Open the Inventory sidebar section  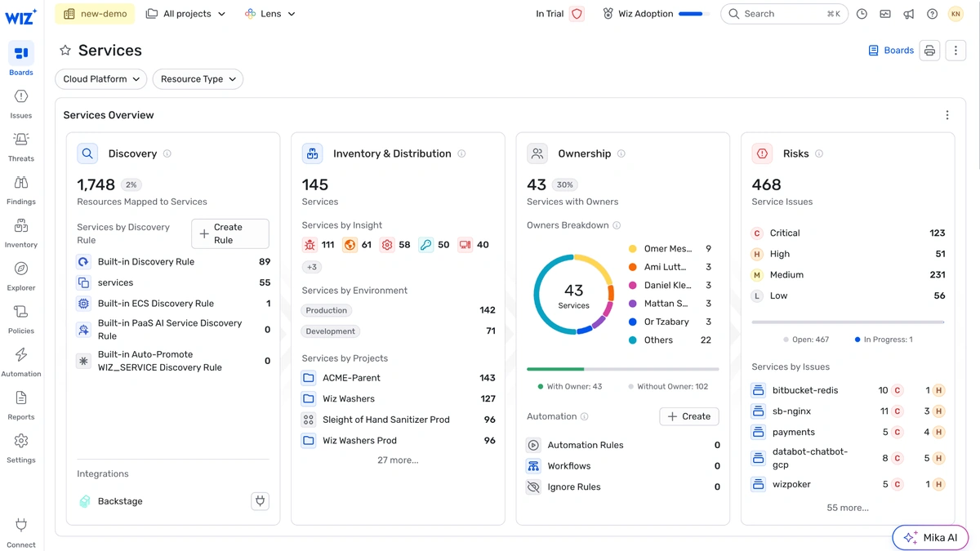tap(21, 233)
